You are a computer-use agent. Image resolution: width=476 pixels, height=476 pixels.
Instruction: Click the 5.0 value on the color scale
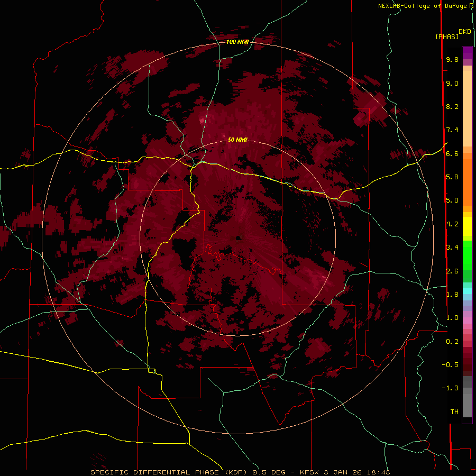[x=452, y=200]
